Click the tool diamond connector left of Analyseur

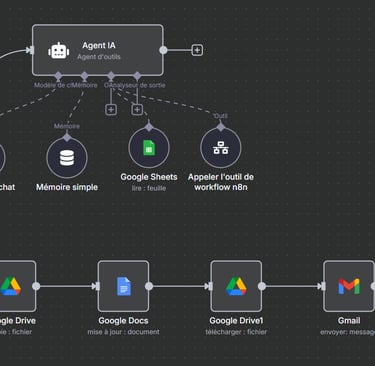[111, 76]
